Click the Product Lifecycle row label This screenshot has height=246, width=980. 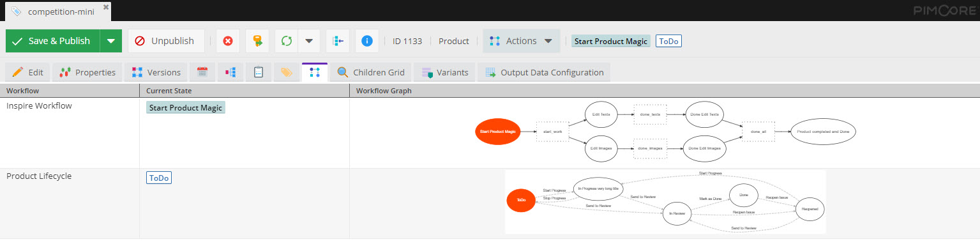point(39,176)
